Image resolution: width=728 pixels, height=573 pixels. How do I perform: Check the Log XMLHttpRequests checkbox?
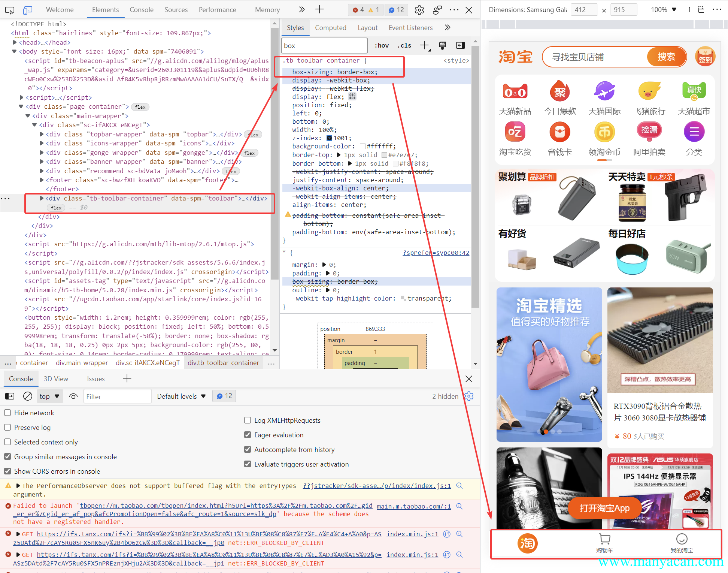coord(248,420)
